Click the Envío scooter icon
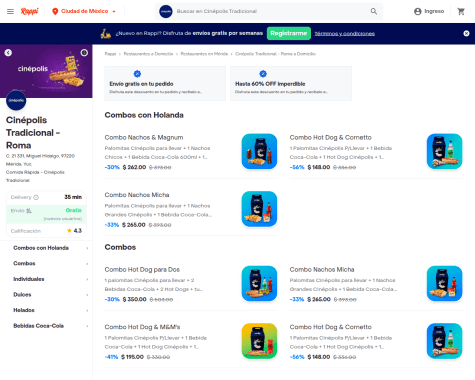The height and width of the screenshot is (380, 475). (29, 211)
